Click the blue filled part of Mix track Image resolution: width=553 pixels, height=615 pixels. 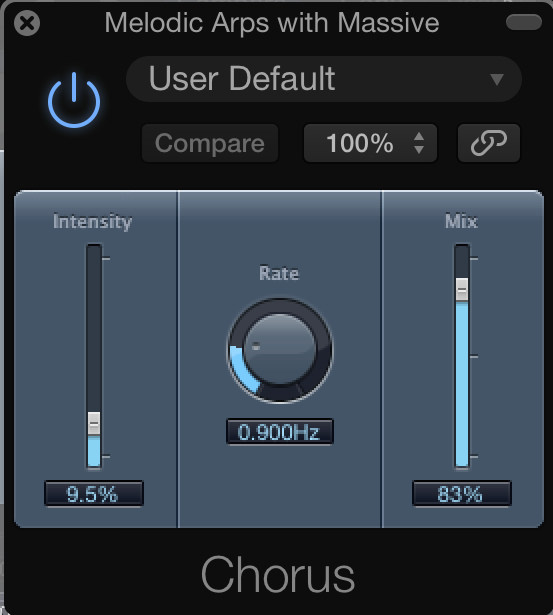[x=462, y=384]
